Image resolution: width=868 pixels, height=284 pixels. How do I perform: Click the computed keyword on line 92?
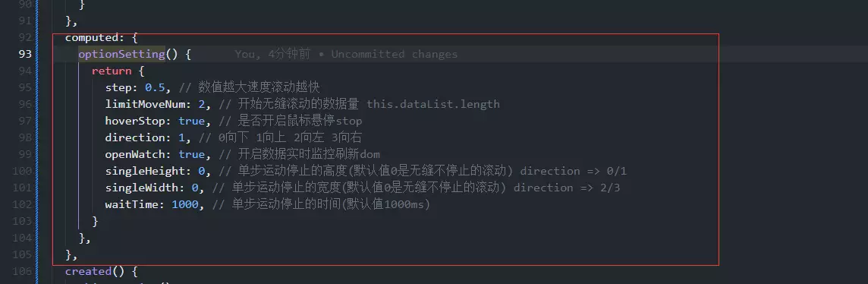pyautogui.click(x=91, y=38)
